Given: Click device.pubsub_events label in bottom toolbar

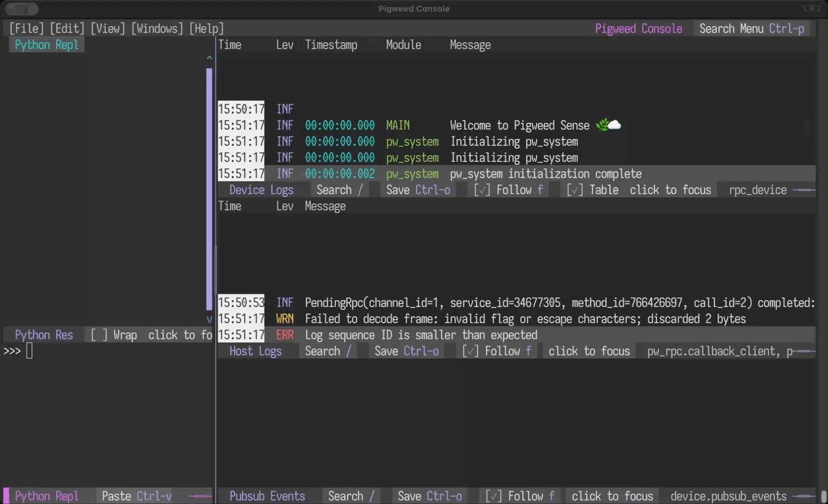Looking at the screenshot, I should point(728,497).
